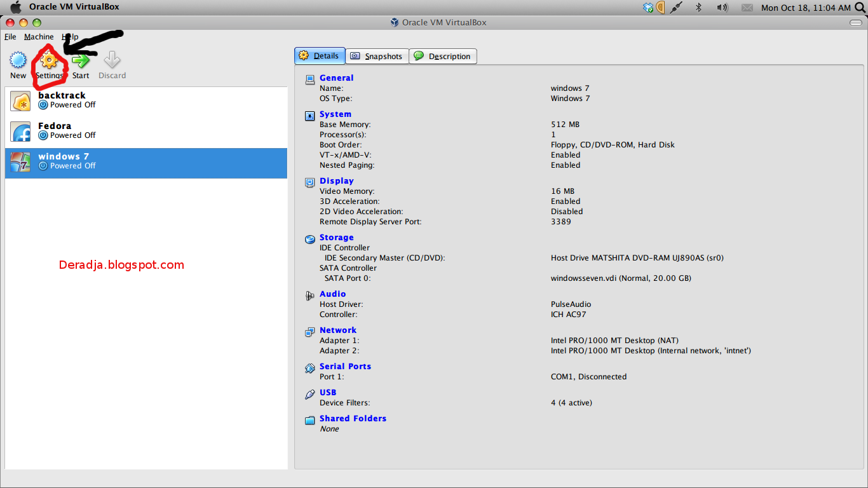
Task: Click the Apple logo in the menu bar
Action: click(17, 7)
